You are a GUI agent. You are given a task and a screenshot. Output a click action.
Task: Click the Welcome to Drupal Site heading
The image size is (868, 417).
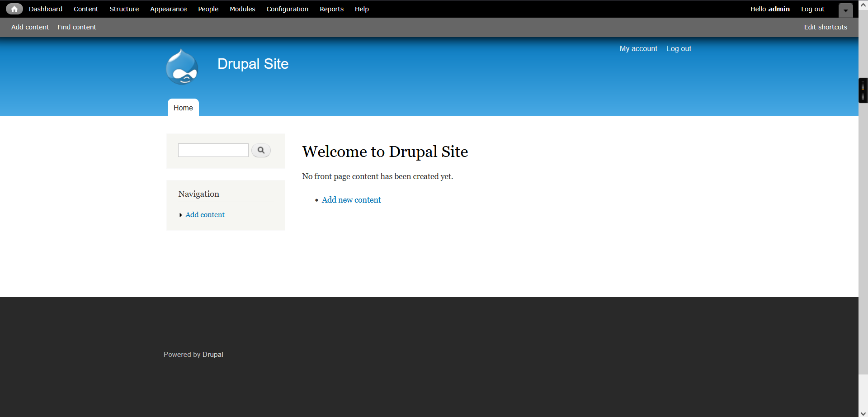[385, 152]
